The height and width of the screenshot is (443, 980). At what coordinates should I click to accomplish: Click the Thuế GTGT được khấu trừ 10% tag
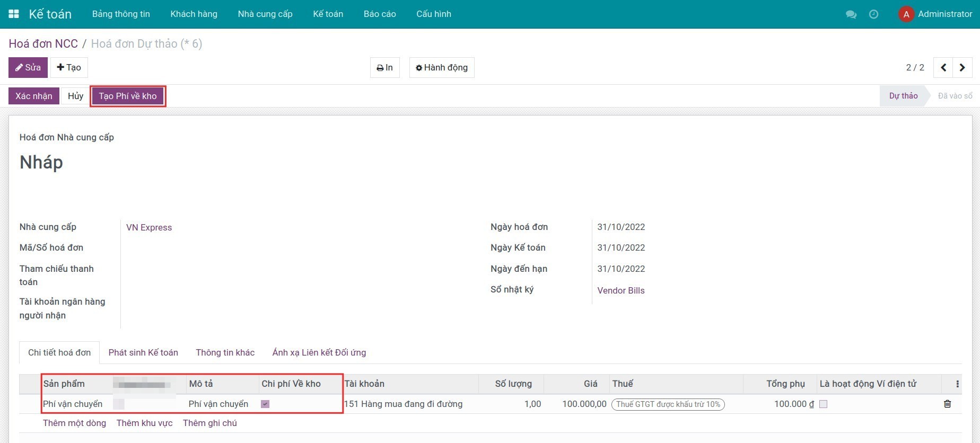pos(668,404)
